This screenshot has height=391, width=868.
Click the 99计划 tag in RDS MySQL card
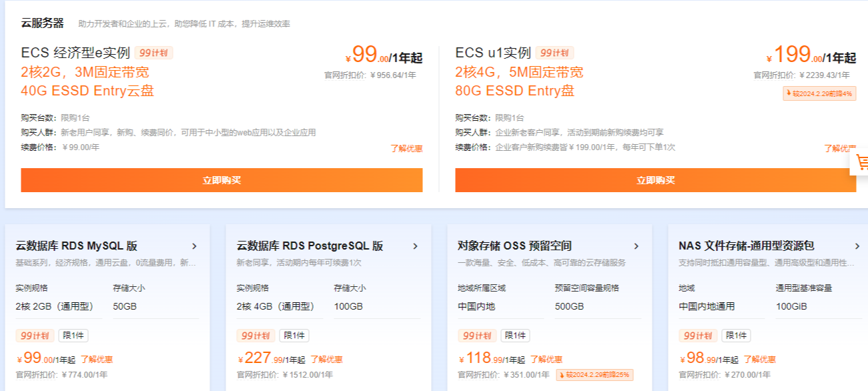35,336
